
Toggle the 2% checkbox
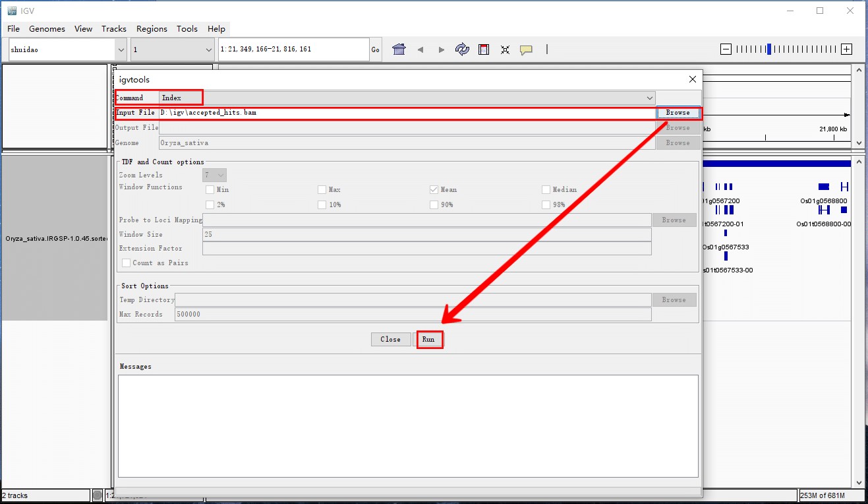210,205
